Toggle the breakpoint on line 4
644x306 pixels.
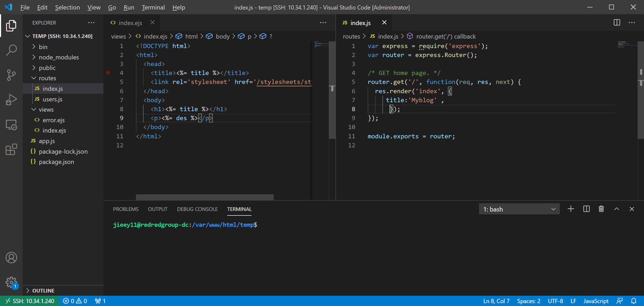[108, 73]
